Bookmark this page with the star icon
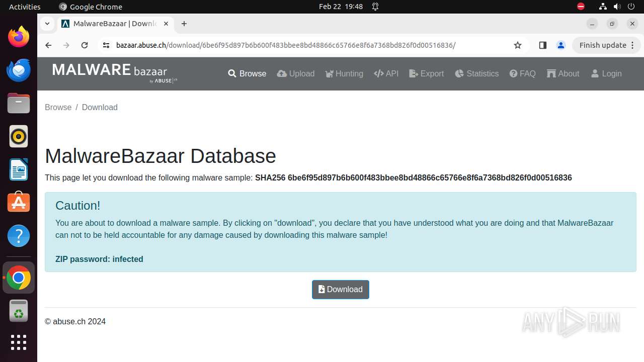 pos(518,45)
